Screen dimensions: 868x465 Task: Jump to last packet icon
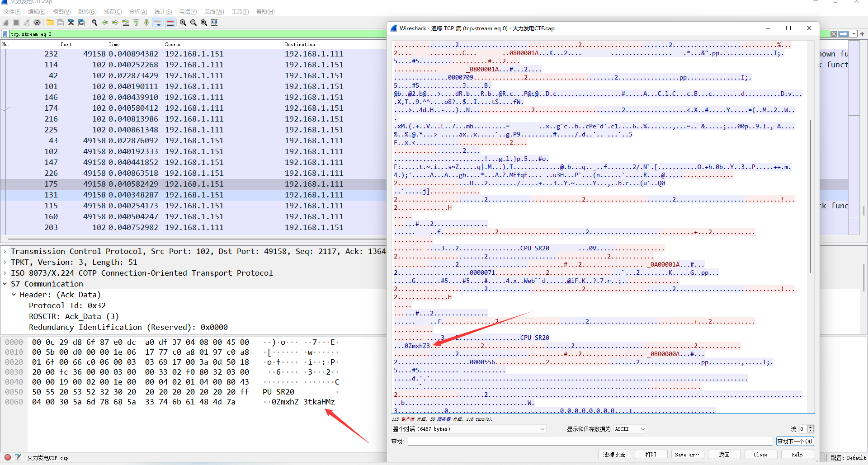click(x=146, y=23)
